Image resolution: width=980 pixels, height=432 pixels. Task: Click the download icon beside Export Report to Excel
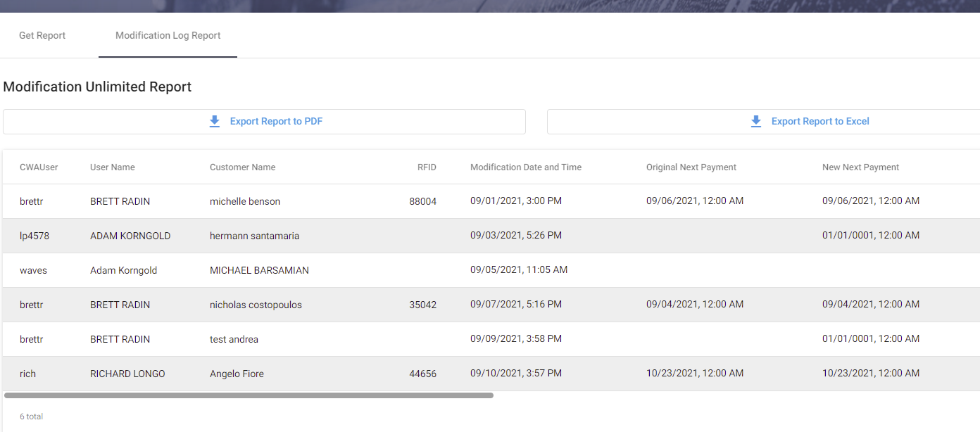(x=756, y=121)
